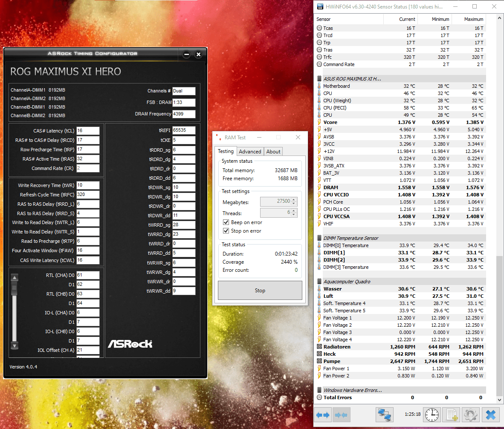Open RAM Test Advanced tab
This screenshot has height=429, width=504.
(250, 152)
